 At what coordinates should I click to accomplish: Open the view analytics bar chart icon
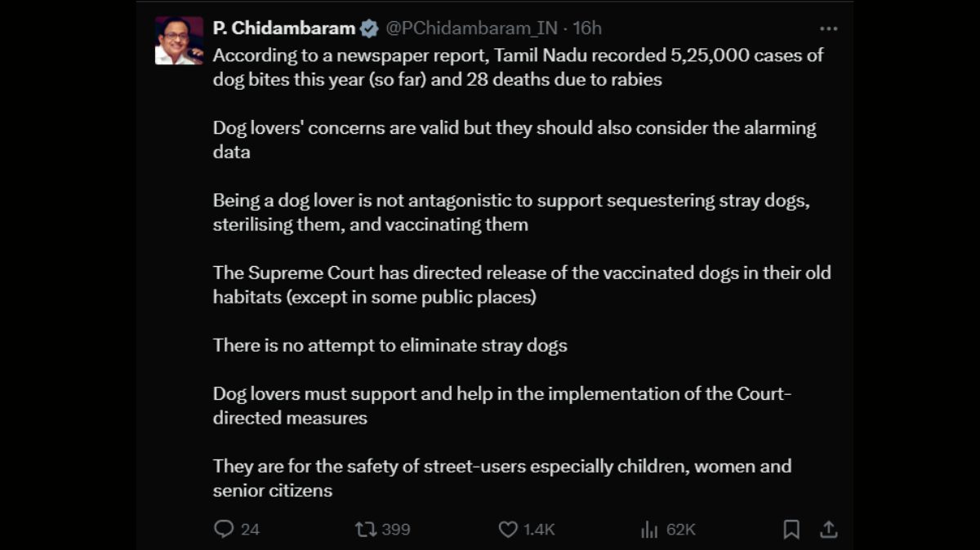tap(649, 530)
